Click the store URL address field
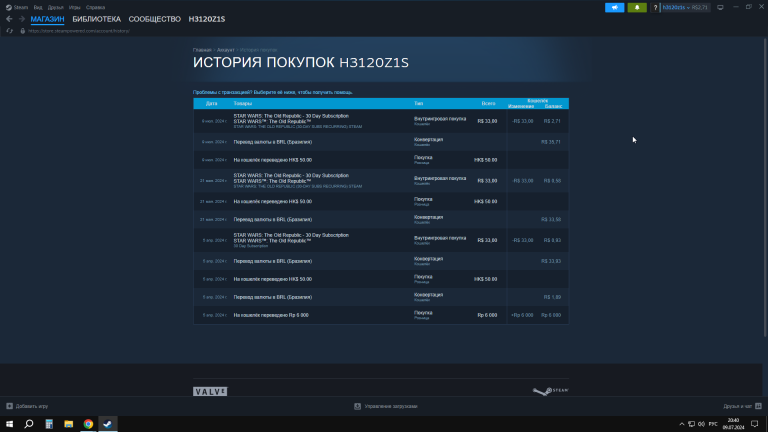The image size is (768, 432). pyautogui.click(x=79, y=31)
